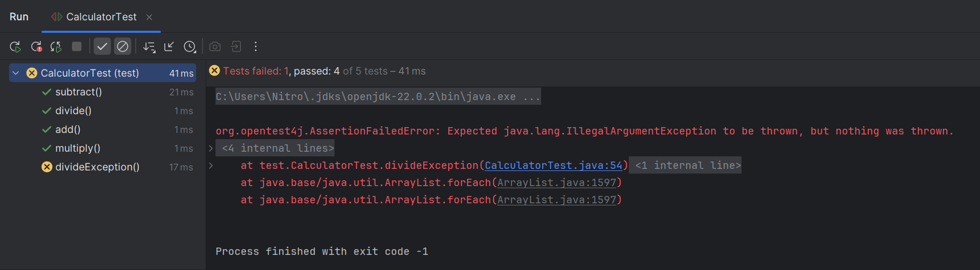The image size is (980, 270).
Task: Click the Stop square button
Action: point(77,47)
